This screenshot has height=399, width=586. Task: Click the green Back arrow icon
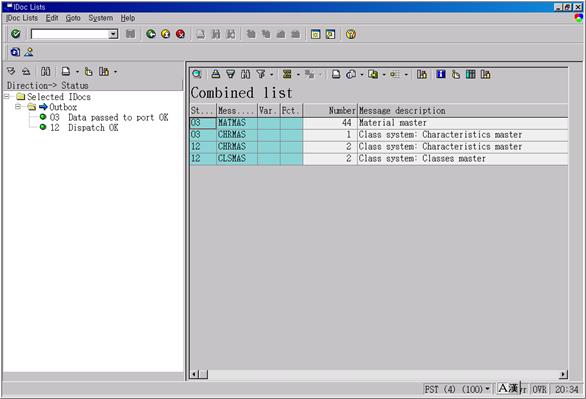coord(151,34)
